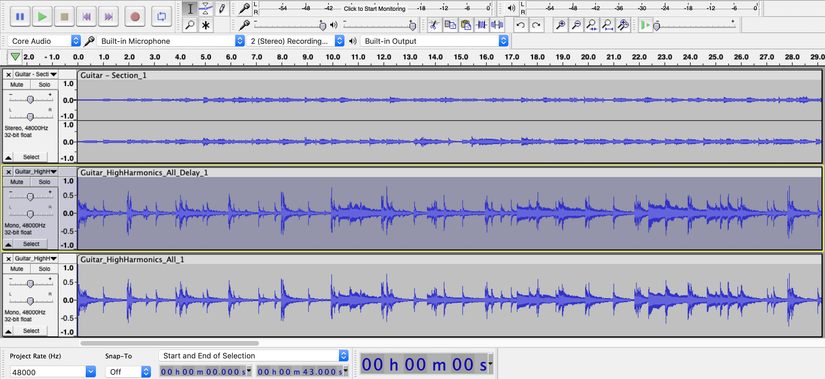Redo the last undone action
This screenshot has width=825, height=379.
(536, 25)
